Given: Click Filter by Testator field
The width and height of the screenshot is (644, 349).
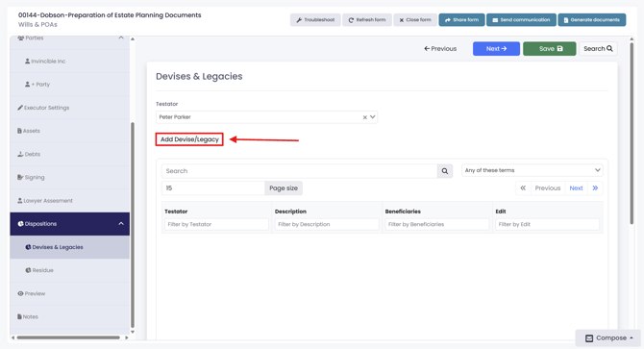Looking at the screenshot, I should 216,224.
